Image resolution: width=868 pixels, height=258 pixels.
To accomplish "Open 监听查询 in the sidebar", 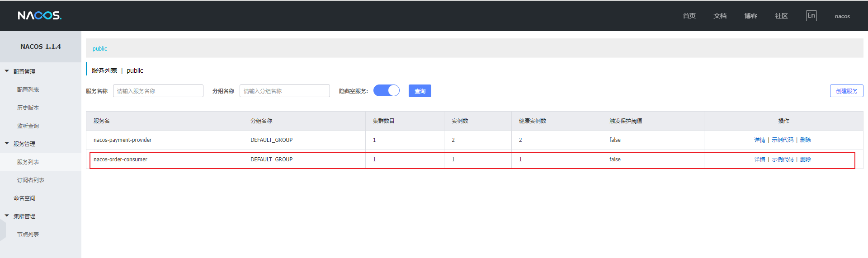I will 28,126.
